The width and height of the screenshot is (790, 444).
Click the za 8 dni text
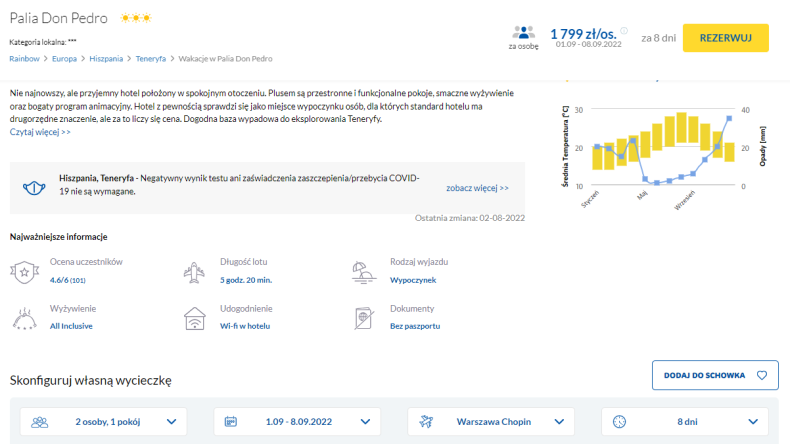(x=659, y=38)
